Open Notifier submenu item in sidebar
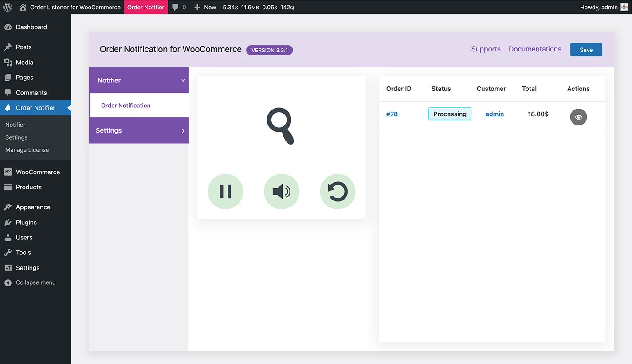632x364 pixels. 15,125
